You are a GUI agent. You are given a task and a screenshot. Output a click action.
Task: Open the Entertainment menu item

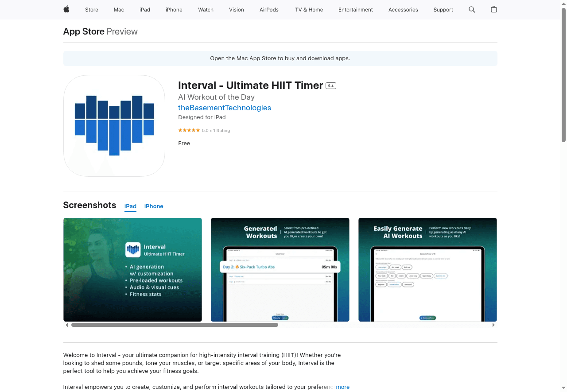pos(356,10)
